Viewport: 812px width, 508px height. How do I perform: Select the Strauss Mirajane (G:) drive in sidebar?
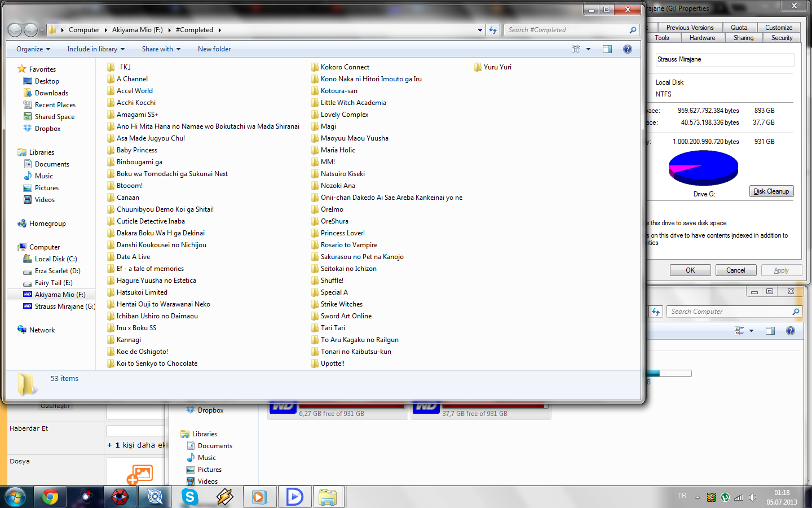(59, 306)
